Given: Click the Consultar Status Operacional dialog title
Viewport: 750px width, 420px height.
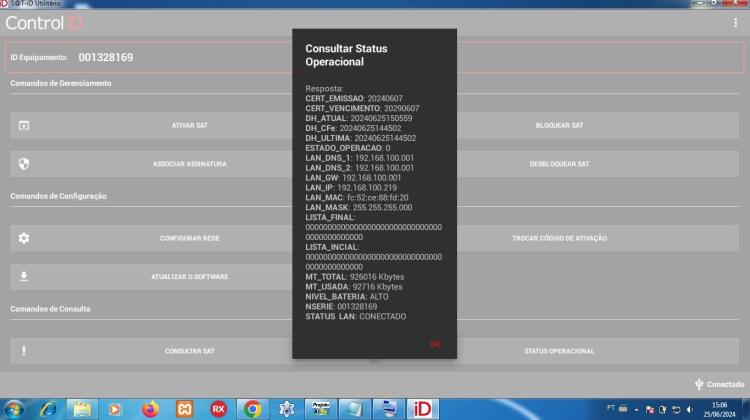Looking at the screenshot, I should (x=346, y=55).
